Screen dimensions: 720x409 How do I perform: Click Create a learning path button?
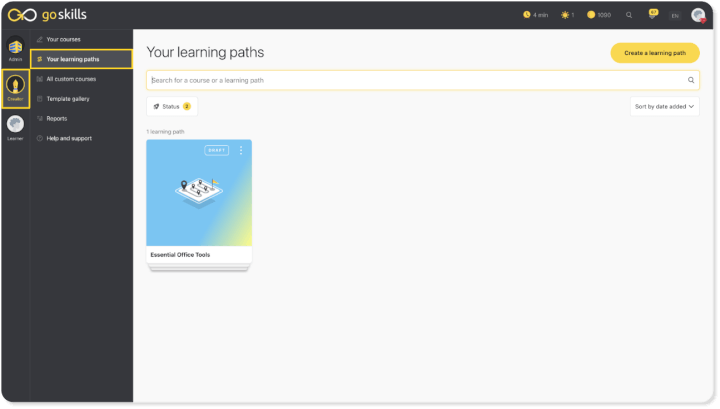tap(655, 53)
